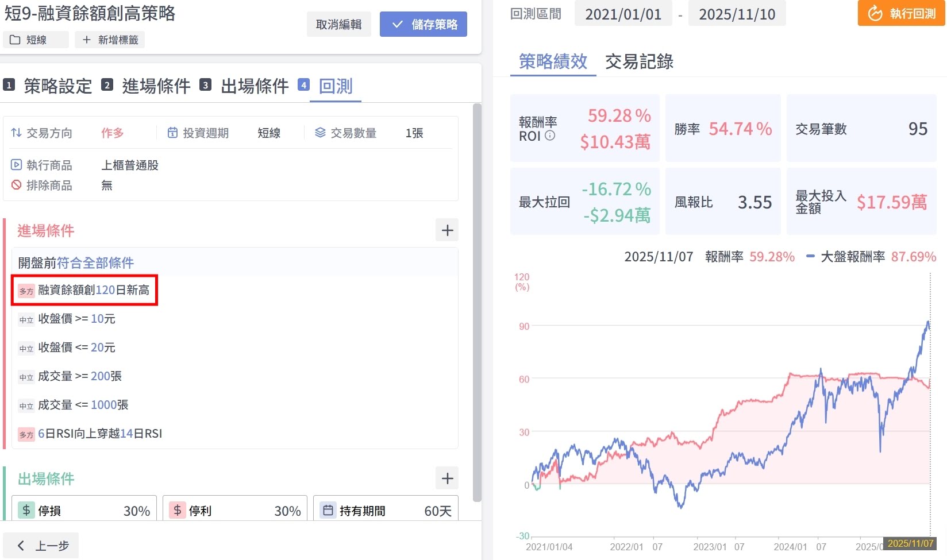The image size is (947, 560).
Task: Open the backtest start date 2021/01/01
Action: point(623,14)
